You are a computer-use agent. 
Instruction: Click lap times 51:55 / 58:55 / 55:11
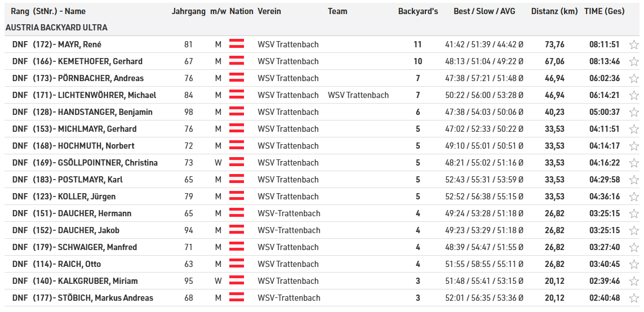(x=484, y=264)
